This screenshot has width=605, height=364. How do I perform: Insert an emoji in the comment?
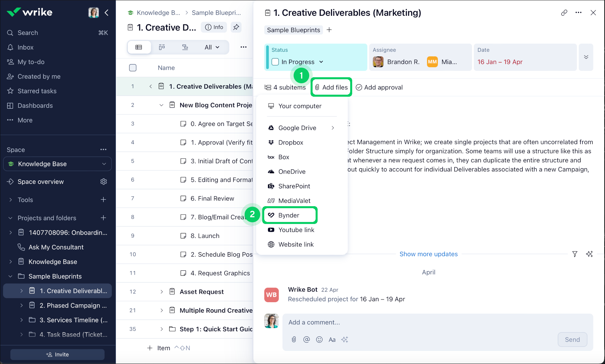[319, 339]
